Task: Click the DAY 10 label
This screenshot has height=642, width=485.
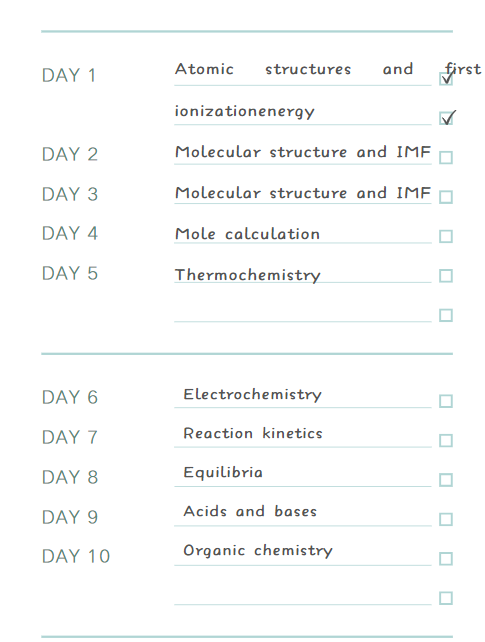Action: click(x=76, y=556)
